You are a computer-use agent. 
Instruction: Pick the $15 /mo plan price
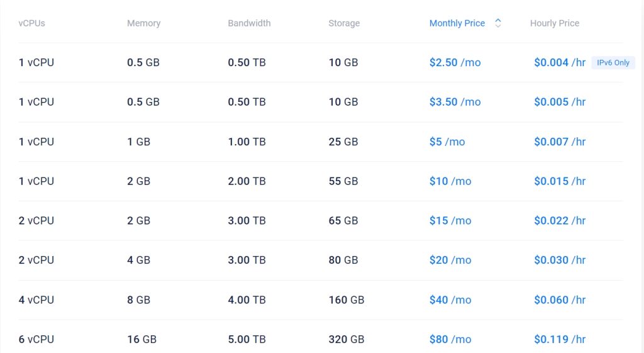(x=450, y=221)
